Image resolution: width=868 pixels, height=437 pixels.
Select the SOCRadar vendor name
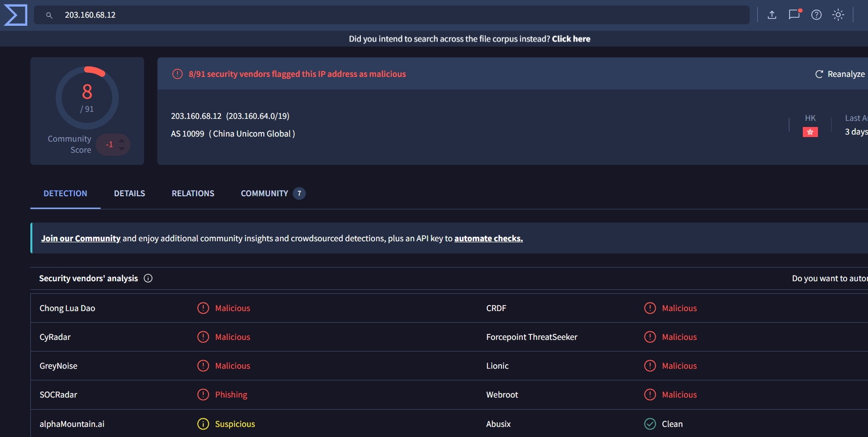(x=59, y=395)
